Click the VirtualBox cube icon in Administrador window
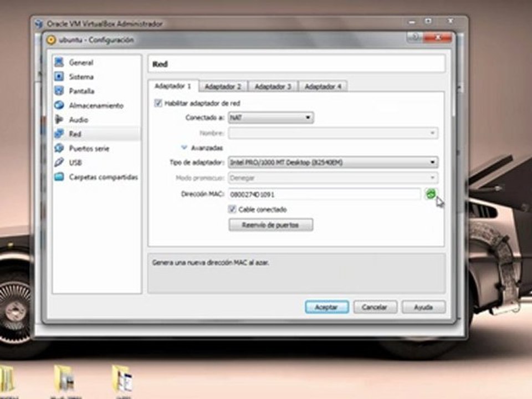This screenshot has height=399, width=532. point(39,23)
